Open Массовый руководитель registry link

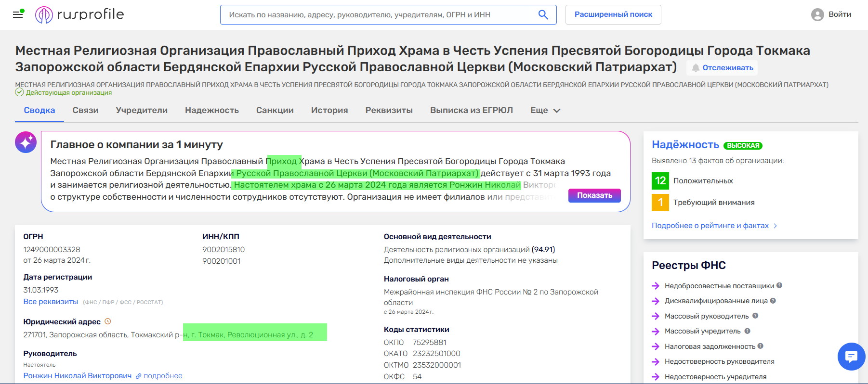707,316
